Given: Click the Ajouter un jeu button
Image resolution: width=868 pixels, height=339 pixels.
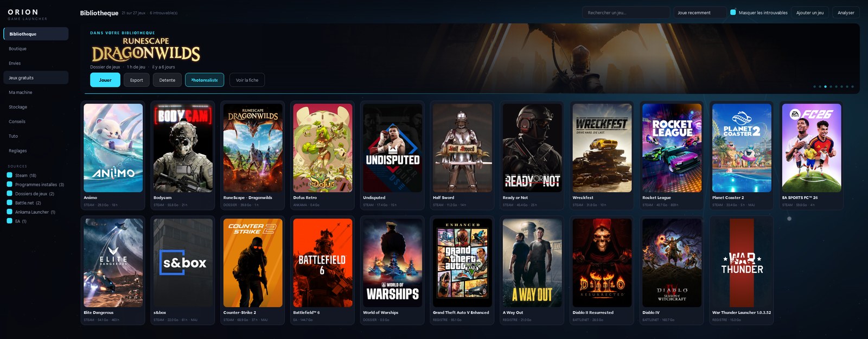Looking at the screenshot, I should pyautogui.click(x=810, y=12).
